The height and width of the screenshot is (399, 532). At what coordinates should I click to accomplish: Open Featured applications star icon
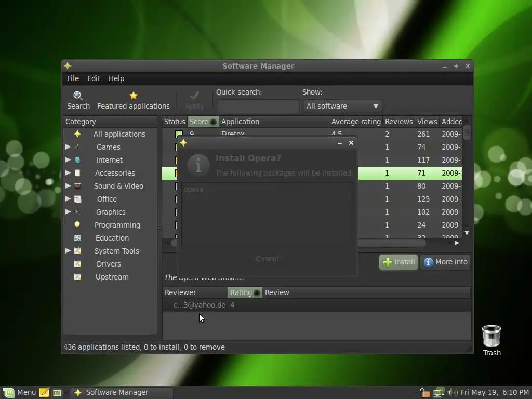click(134, 96)
